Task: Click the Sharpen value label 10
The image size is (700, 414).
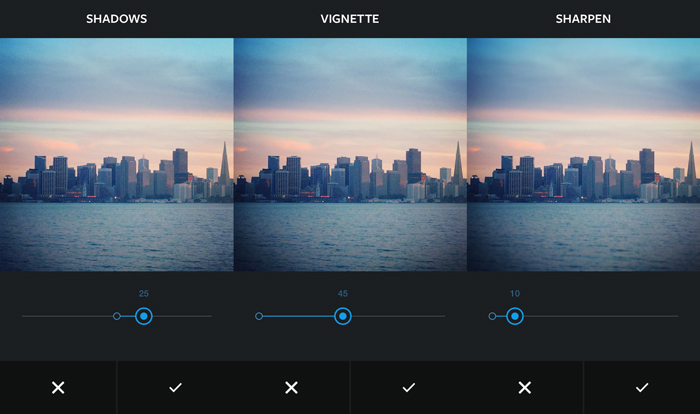Action: (x=515, y=293)
